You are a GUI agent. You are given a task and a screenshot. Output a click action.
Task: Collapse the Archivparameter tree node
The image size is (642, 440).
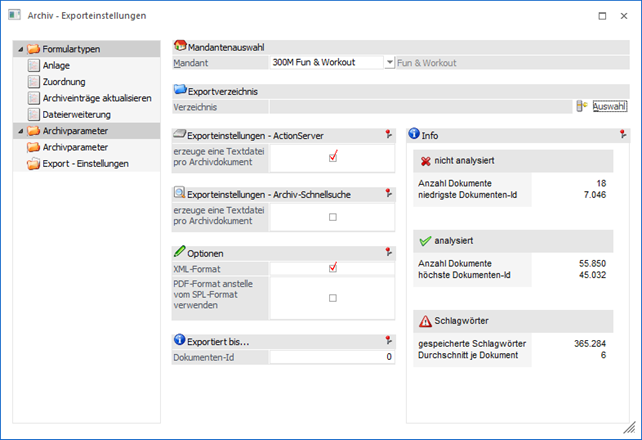(20, 131)
